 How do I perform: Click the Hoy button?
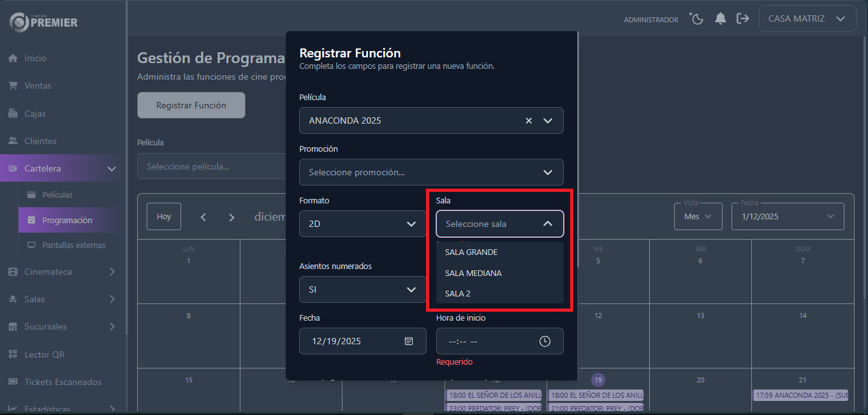(164, 217)
